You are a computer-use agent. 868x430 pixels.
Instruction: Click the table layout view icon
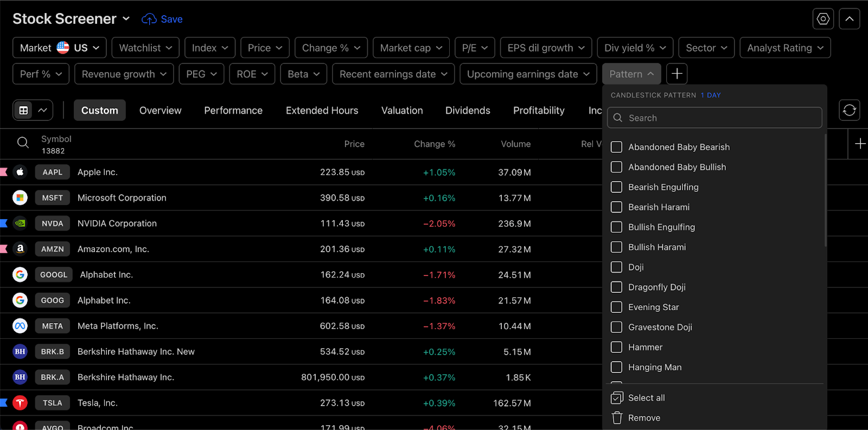(23, 110)
